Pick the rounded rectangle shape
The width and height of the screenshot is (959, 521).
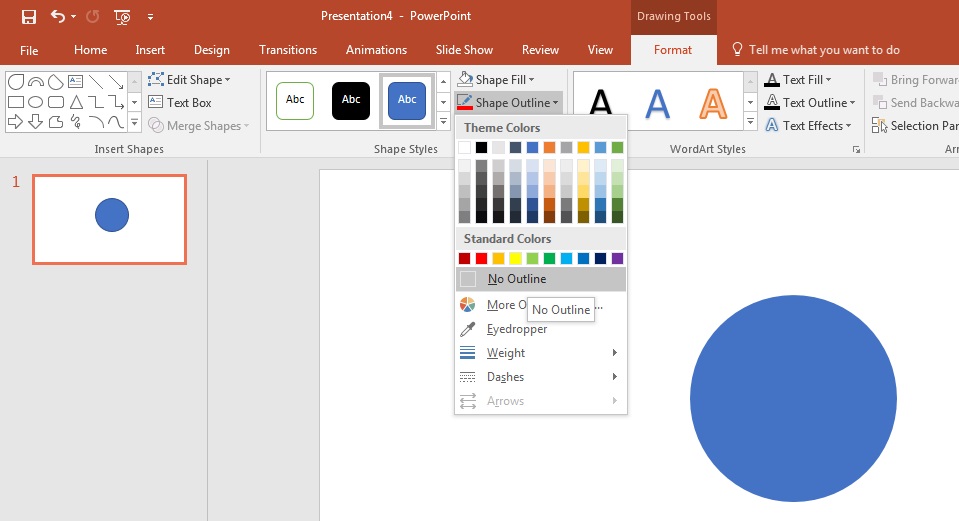point(56,102)
